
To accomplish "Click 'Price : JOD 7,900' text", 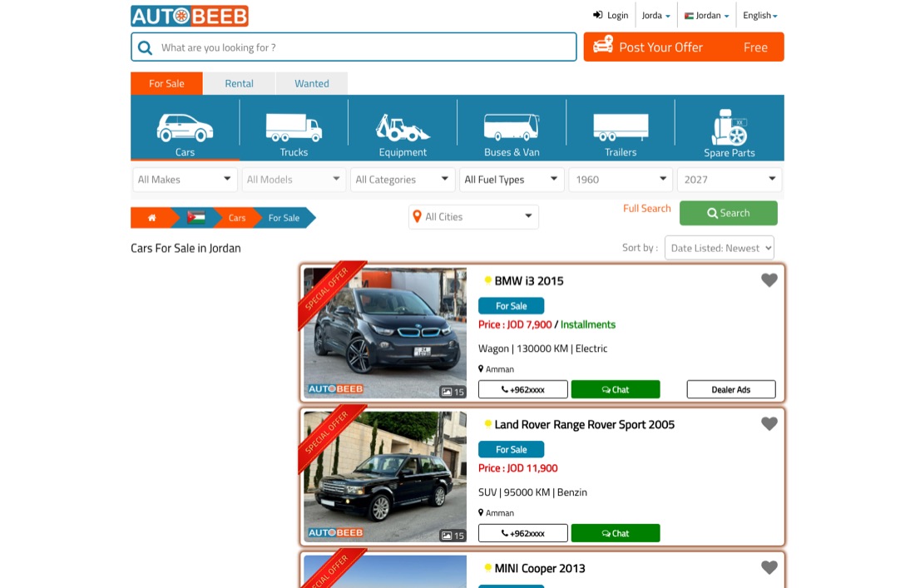I will pos(515,324).
